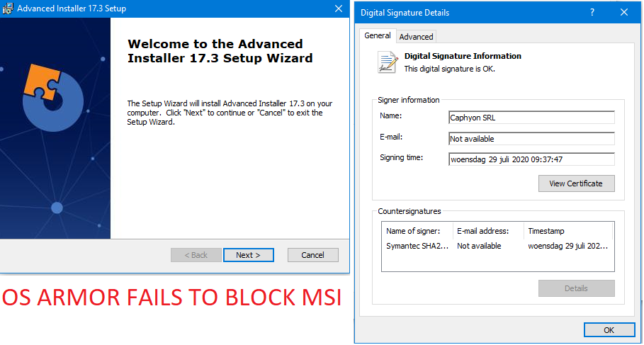Image resolution: width=644 pixels, height=345 pixels.
Task: Open View Certificate
Action: (x=576, y=183)
